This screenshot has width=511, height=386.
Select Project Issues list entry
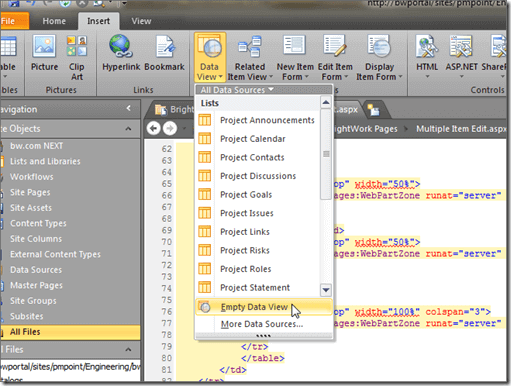pyautogui.click(x=258, y=213)
